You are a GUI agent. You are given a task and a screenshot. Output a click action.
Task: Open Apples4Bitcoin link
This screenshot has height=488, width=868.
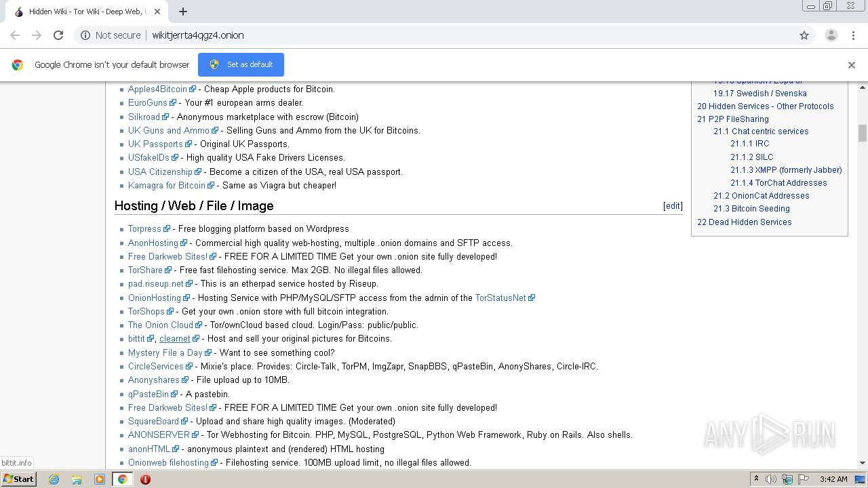coord(157,89)
